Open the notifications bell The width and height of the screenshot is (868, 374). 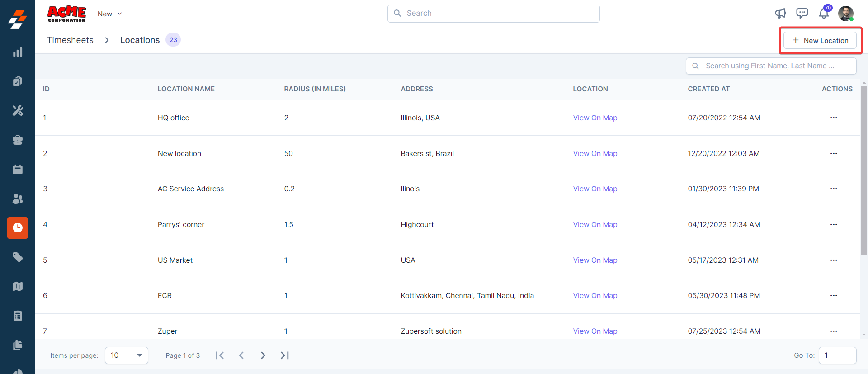point(824,14)
